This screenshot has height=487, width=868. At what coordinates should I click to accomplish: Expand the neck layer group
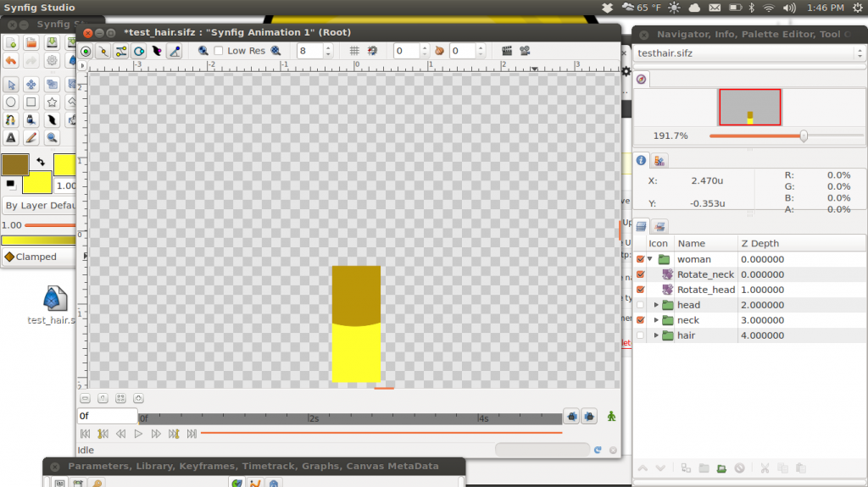pos(657,320)
